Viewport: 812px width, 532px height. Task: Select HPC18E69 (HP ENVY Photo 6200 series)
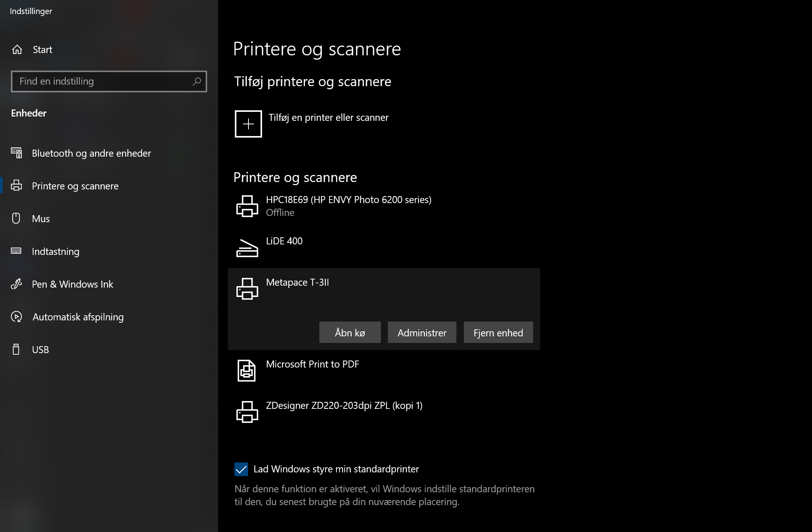pos(384,206)
